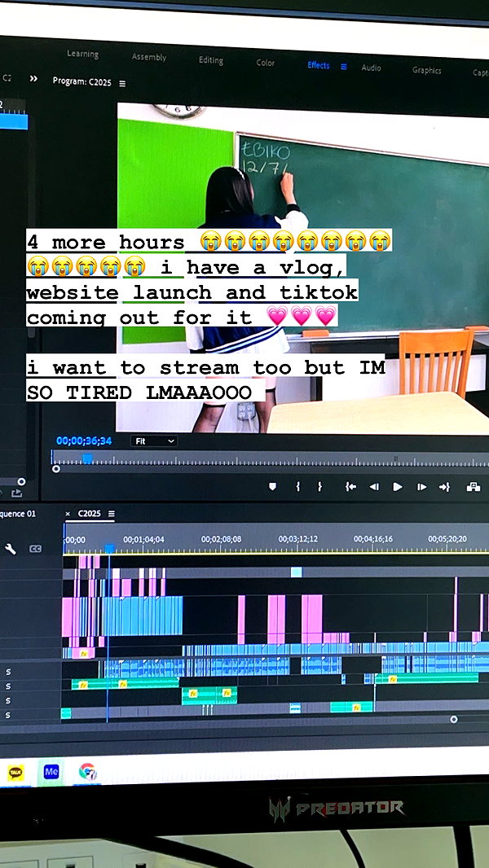Switch to the Learning workspace
Image resolution: width=489 pixels, height=868 pixels.
82,55
